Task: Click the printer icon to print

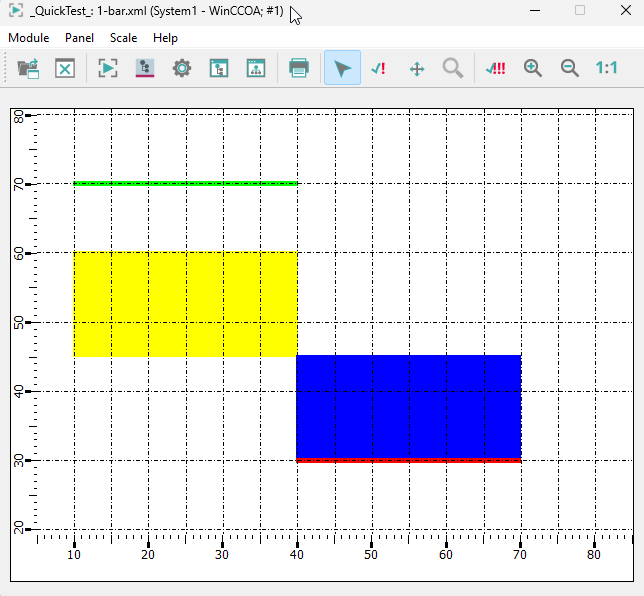Action: tap(298, 68)
